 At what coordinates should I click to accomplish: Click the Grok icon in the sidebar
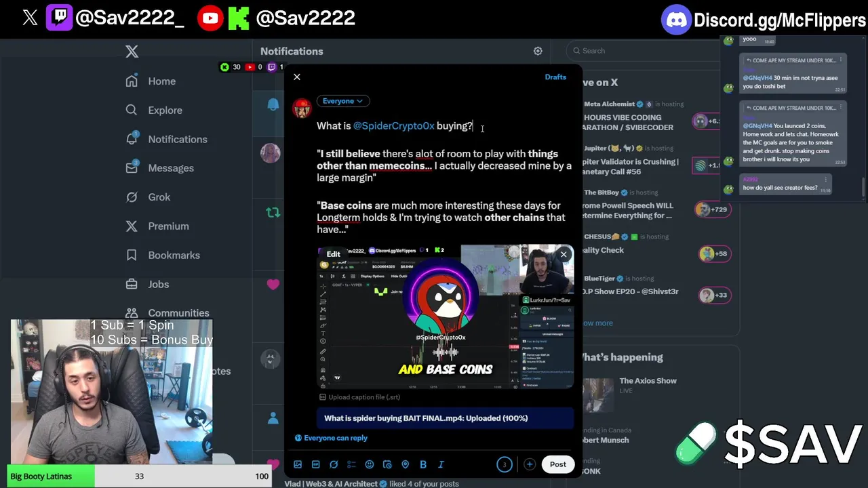[x=132, y=197]
